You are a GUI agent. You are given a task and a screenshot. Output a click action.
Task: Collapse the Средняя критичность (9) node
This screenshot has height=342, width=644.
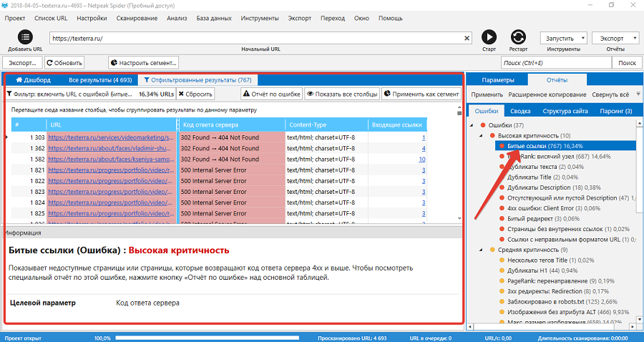coord(481,250)
